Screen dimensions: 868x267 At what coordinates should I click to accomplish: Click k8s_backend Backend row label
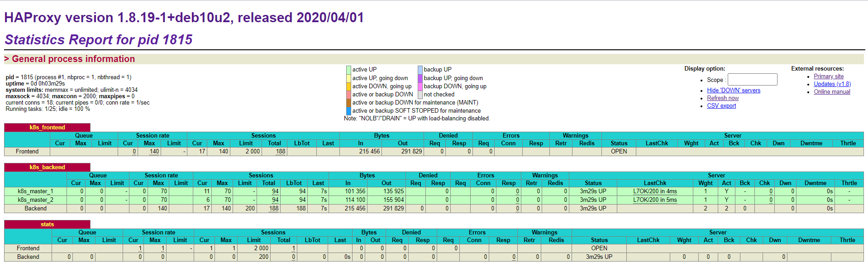click(x=35, y=209)
